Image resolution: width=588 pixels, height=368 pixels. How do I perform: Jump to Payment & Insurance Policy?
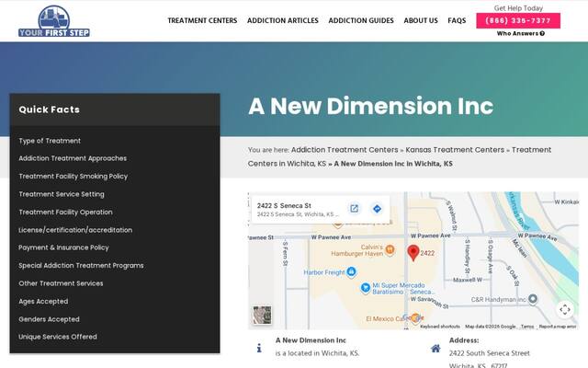[63, 247]
